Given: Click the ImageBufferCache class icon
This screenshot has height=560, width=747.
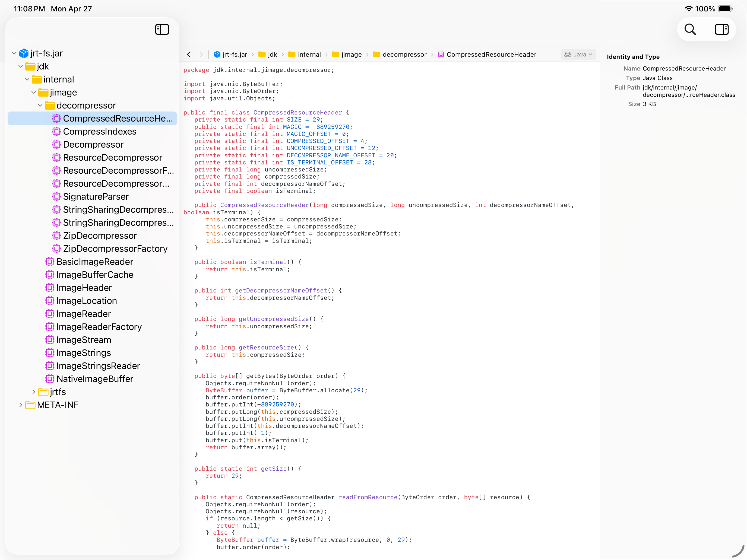Looking at the screenshot, I should (x=50, y=275).
